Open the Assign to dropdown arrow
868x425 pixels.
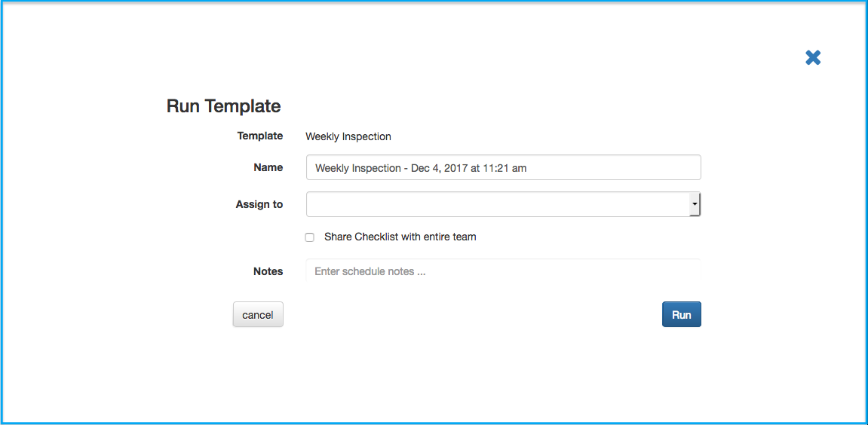point(695,205)
